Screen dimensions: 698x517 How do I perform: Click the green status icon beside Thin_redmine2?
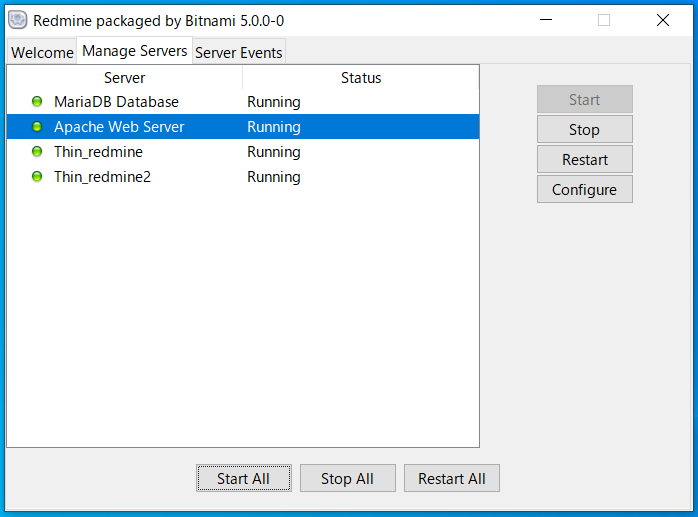point(37,177)
